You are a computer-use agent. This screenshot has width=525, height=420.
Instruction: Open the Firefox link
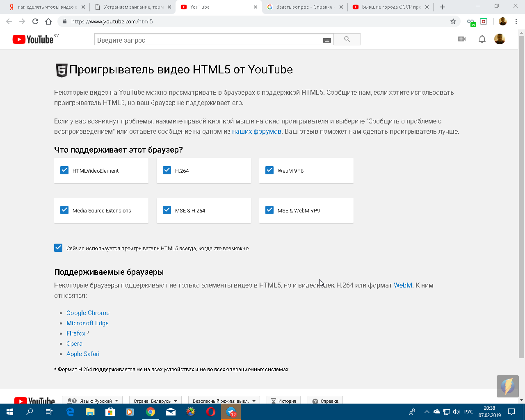coord(76,333)
